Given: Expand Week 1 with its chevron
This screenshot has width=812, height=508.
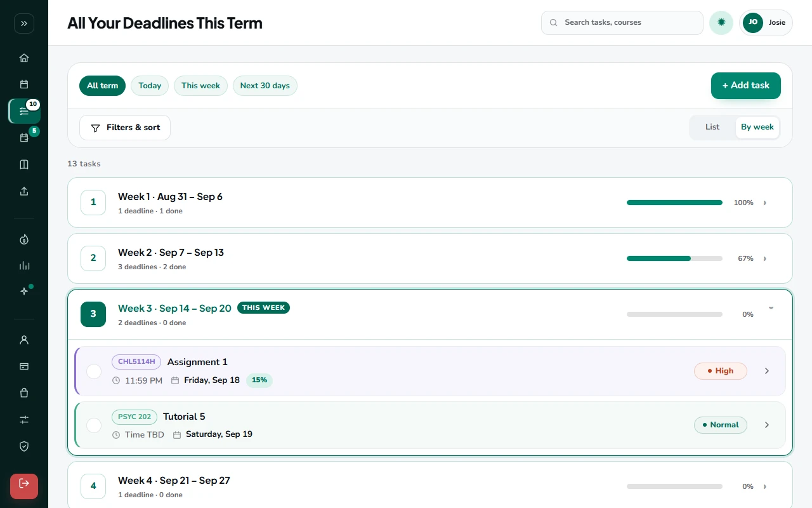Looking at the screenshot, I should coord(765,203).
